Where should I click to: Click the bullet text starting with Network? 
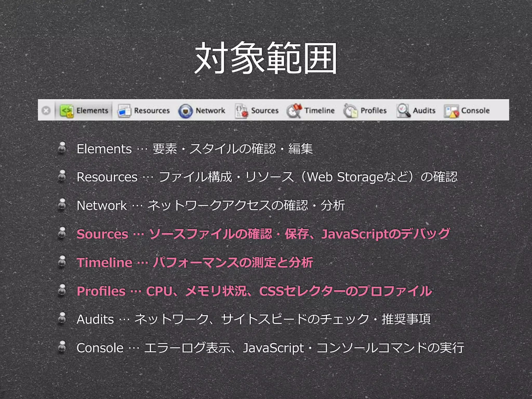(211, 205)
